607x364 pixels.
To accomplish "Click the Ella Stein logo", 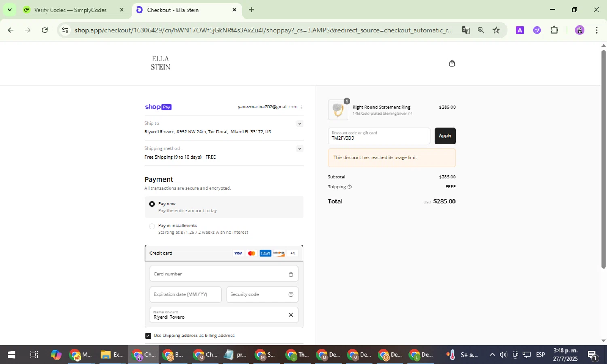I will click(x=160, y=63).
